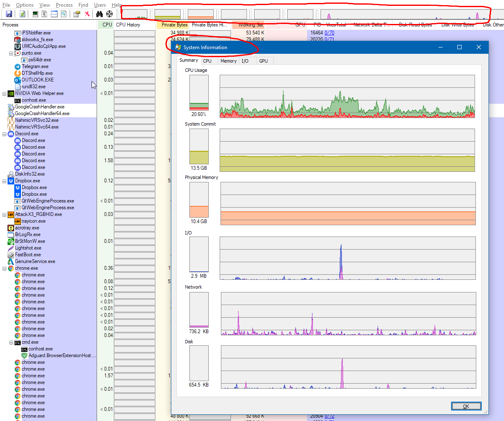Screen dimensions: 504x421
Task: Click the crosshair Find Window's Process icon
Action: (109, 14)
